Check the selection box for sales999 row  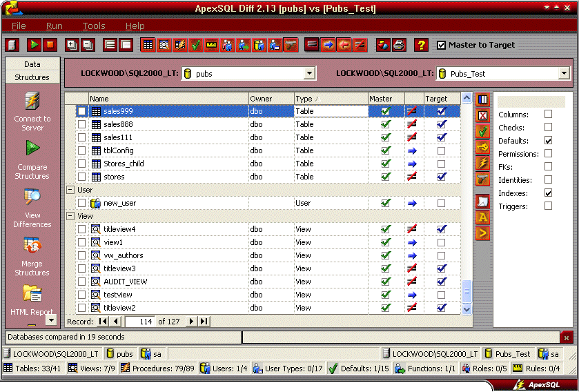81,111
